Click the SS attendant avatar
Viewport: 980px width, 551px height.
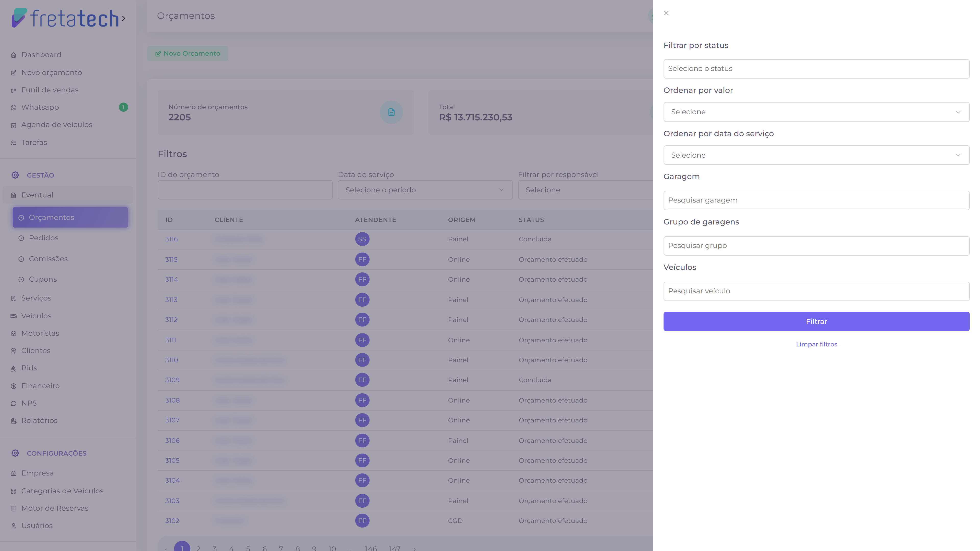coord(362,239)
